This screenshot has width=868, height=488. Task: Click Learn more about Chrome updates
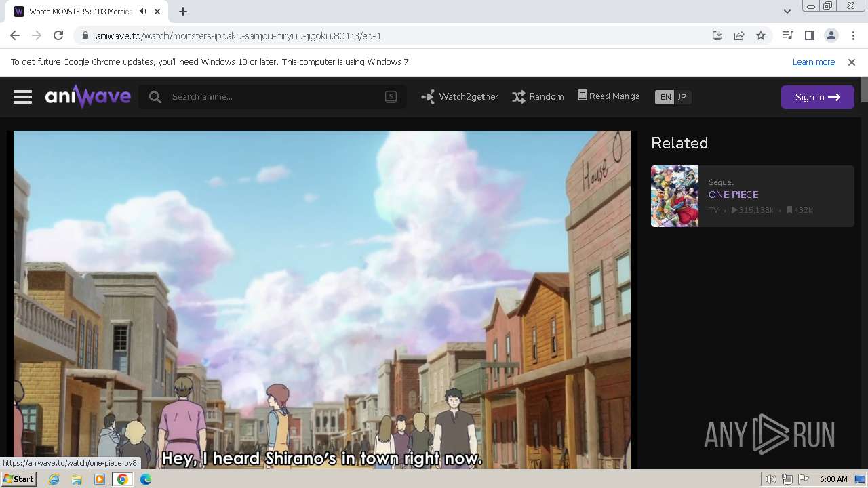pos(814,62)
